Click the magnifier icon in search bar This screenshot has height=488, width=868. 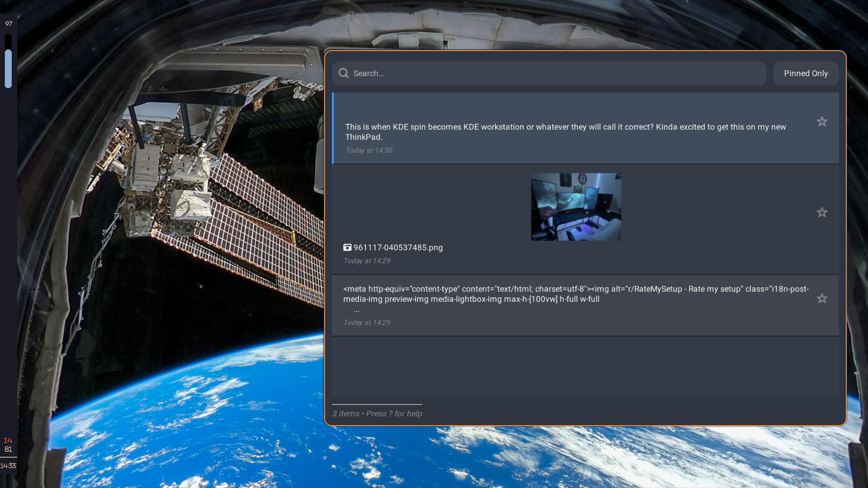(344, 73)
